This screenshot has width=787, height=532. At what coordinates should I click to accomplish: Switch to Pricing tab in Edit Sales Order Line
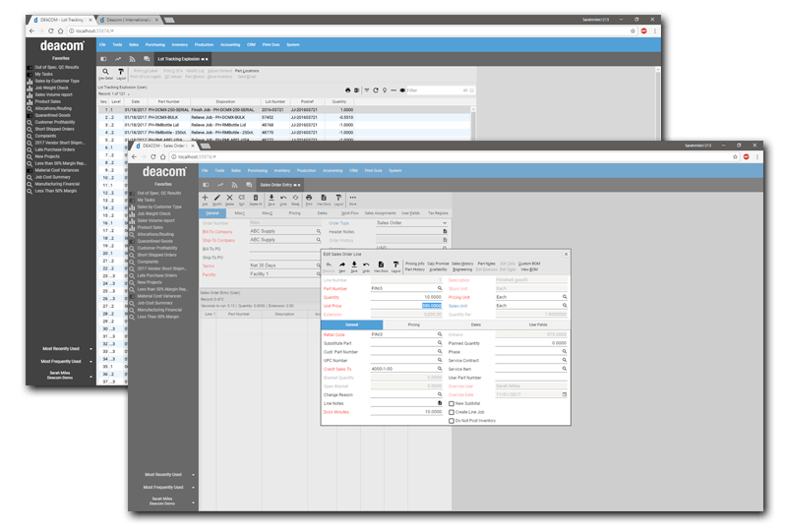pos(413,325)
